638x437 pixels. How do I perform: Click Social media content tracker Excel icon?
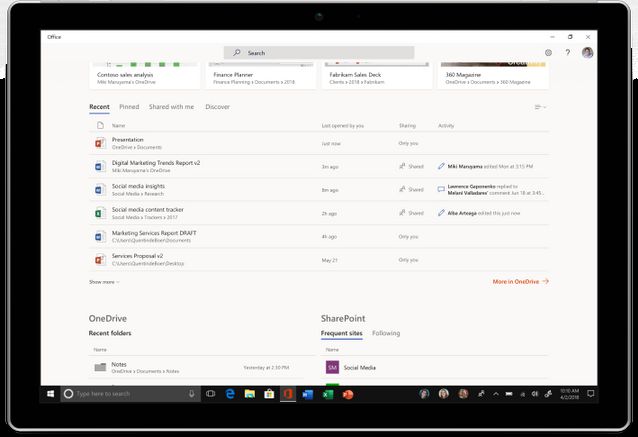[100, 213]
